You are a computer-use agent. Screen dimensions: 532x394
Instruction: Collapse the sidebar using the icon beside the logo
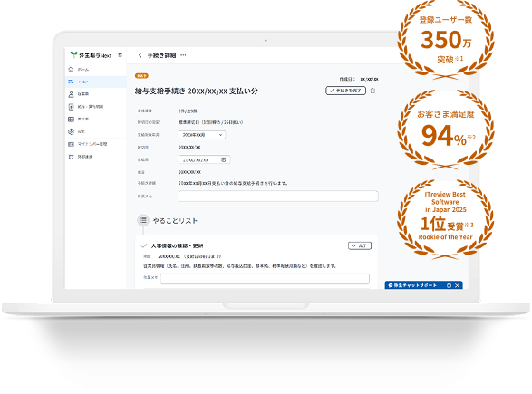click(x=121, y=55)
